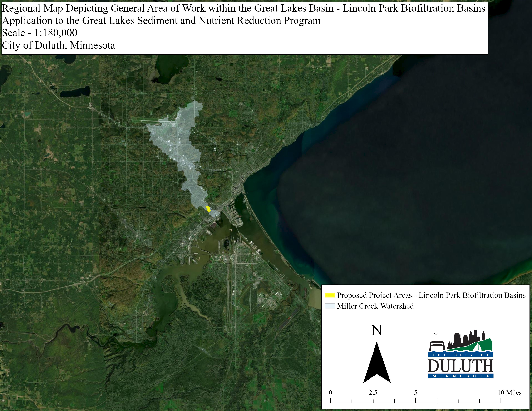Click the yellow proposed project area marker

point(208,209)
